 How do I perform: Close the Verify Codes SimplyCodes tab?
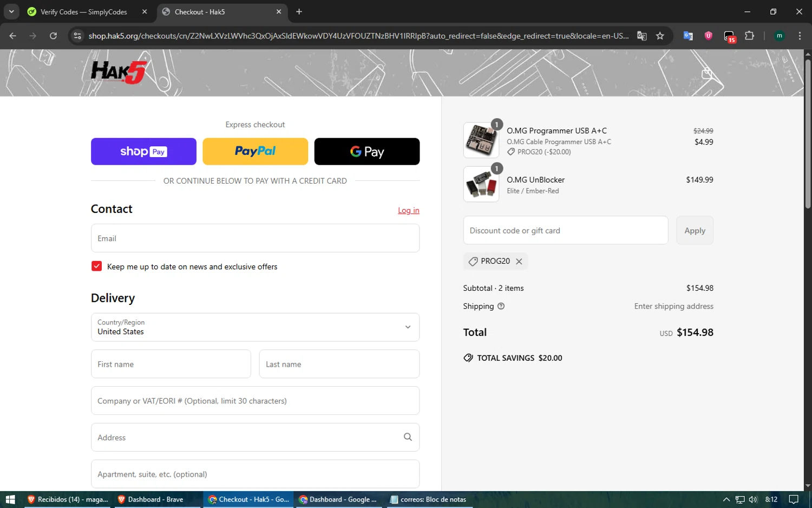pyautogui.click(x=145, y=11)
